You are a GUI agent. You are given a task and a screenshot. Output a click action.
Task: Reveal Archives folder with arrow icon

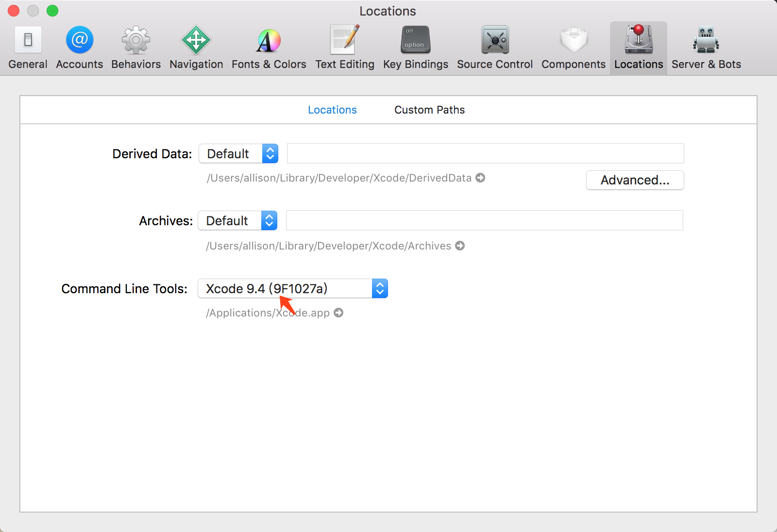click(x=460, y=246)
